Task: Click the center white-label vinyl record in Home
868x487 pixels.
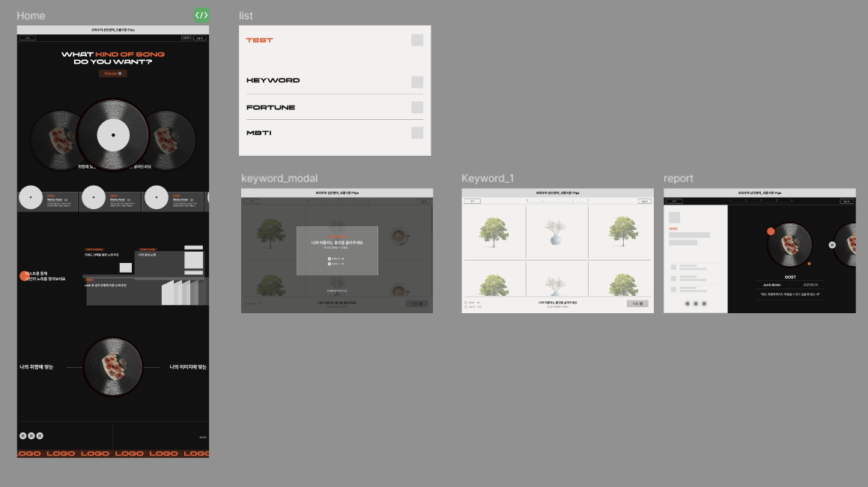Action: (113, 135)
